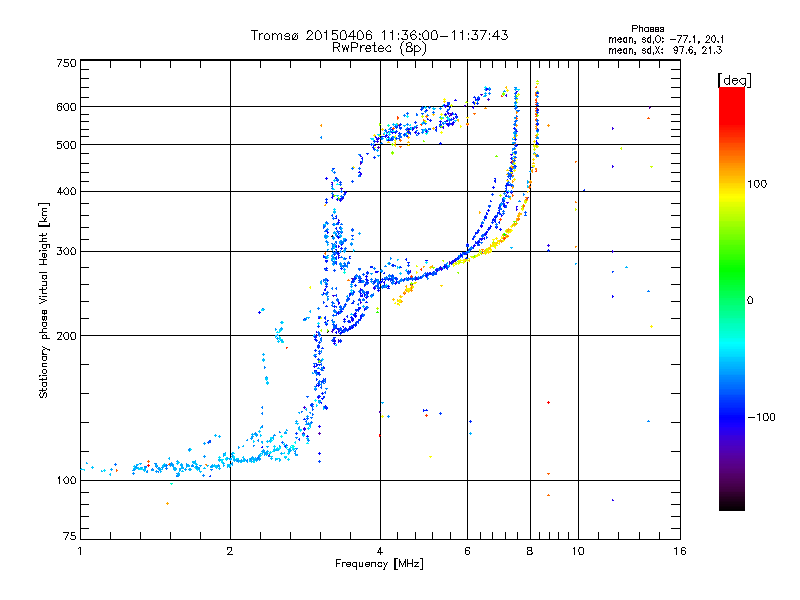Click the y-axis tick label '600'
800x600 pixels.
[66, 107]
